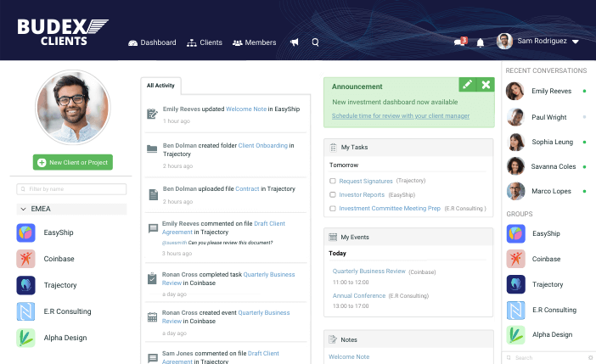
Task: Collapse the EMEA client group
Action: pos(23,209)
